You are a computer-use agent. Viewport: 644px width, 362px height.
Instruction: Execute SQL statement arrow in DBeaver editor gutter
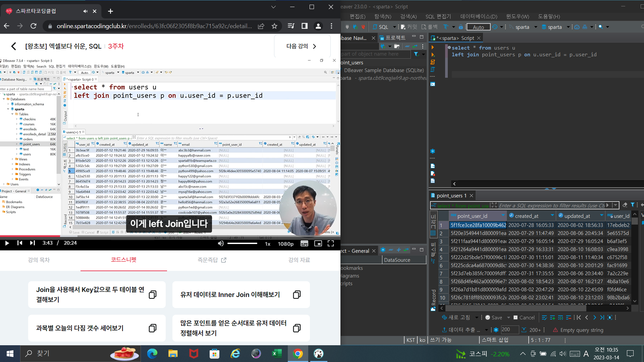coord(433,48)
